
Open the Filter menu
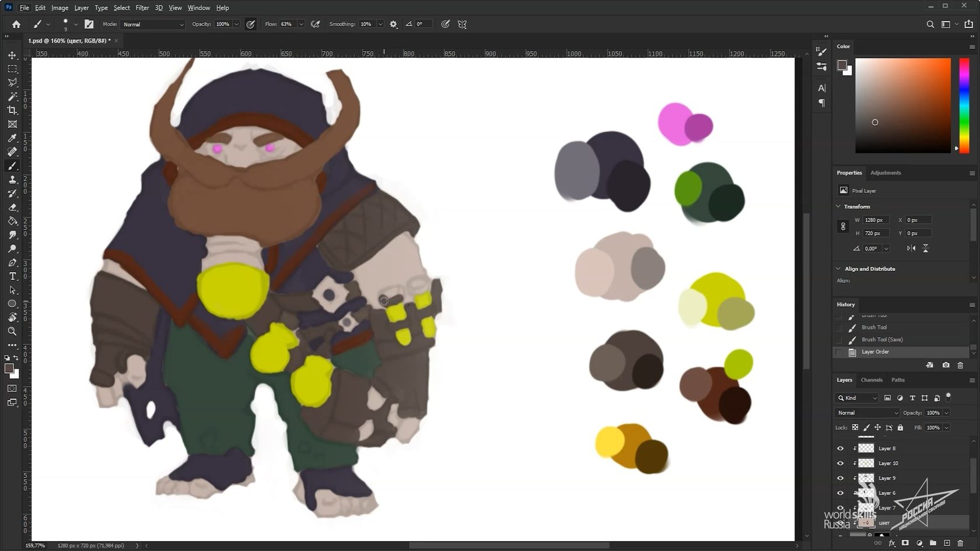[x=142, y=8]
